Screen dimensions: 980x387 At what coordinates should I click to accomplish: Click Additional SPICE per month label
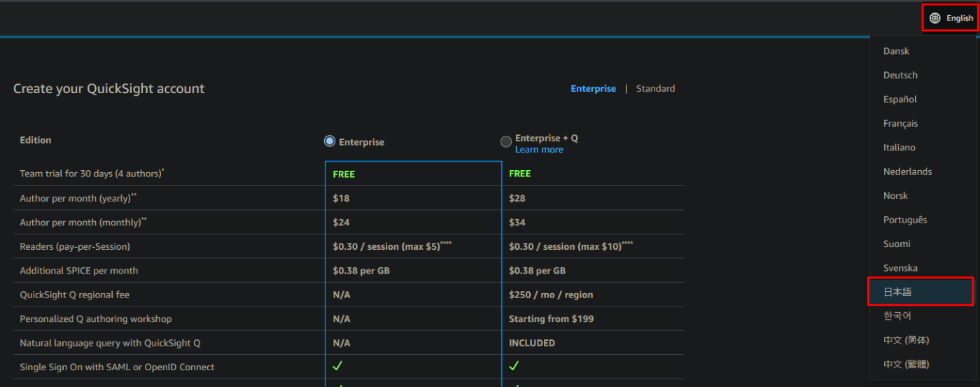pyautogui.click(x=79, y=271)
